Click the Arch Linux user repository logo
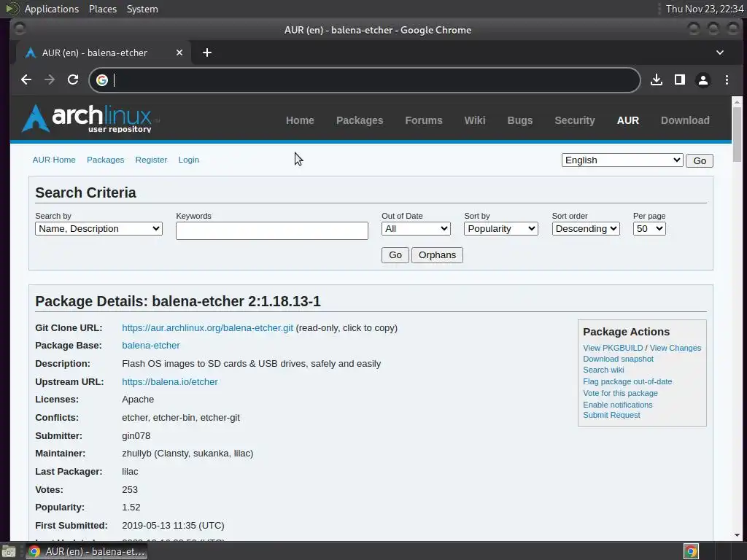Image resolution: width=747 pixels, height=560 pixels. pos(87,119)
